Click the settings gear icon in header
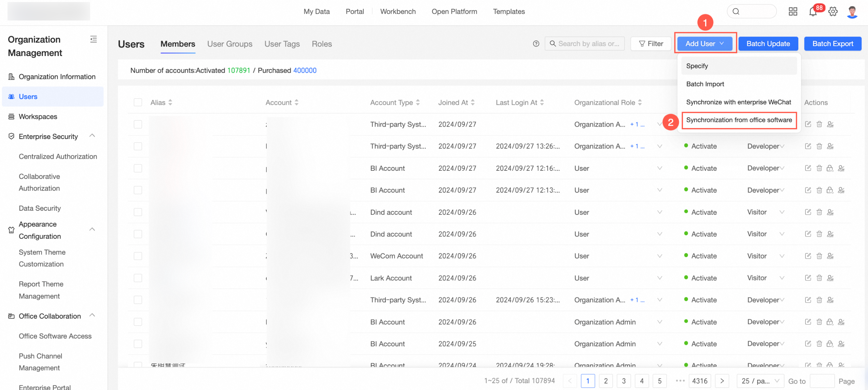The width and height of the screenshot is (868, 390). [x=833, y=12]
